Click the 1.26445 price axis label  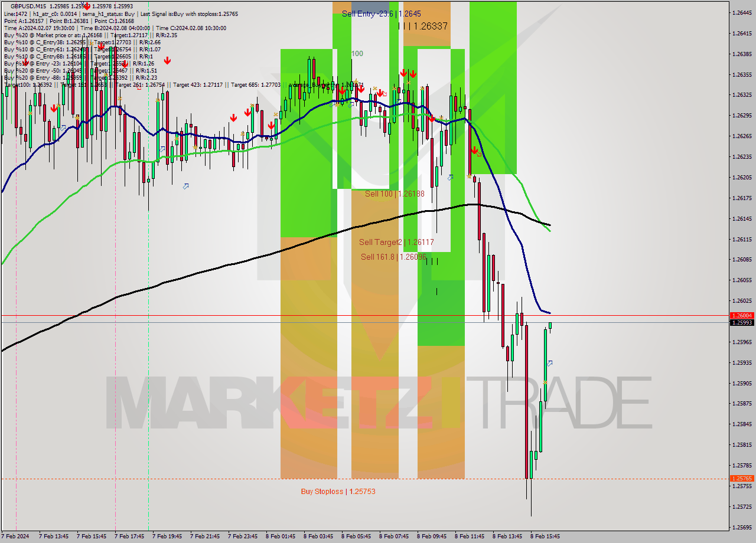(742, 12)
